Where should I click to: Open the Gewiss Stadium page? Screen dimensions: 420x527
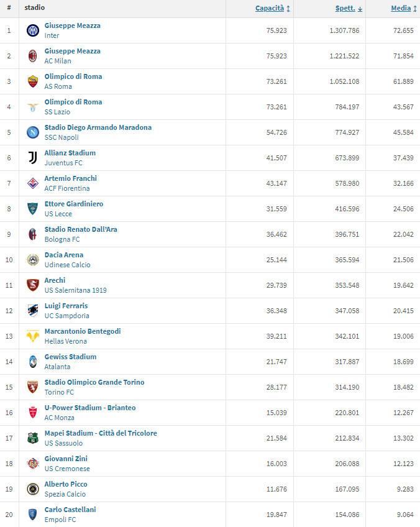pyautogui.click(x=70, y=357)
